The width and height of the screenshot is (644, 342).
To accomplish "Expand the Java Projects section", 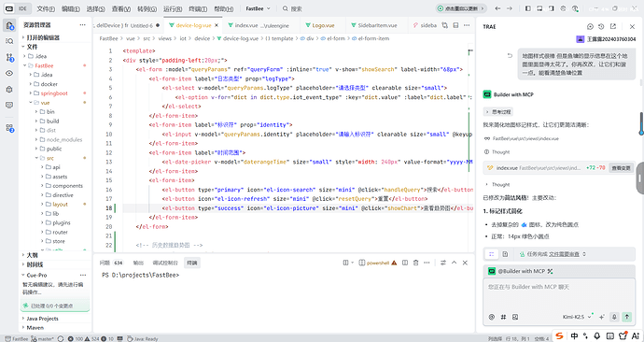I will 42,319.
